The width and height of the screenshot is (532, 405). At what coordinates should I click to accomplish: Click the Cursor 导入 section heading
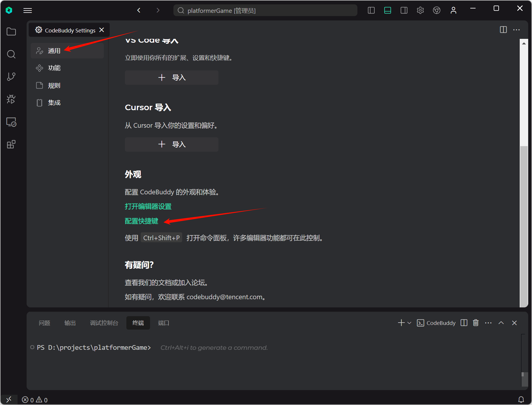[148, 108]
